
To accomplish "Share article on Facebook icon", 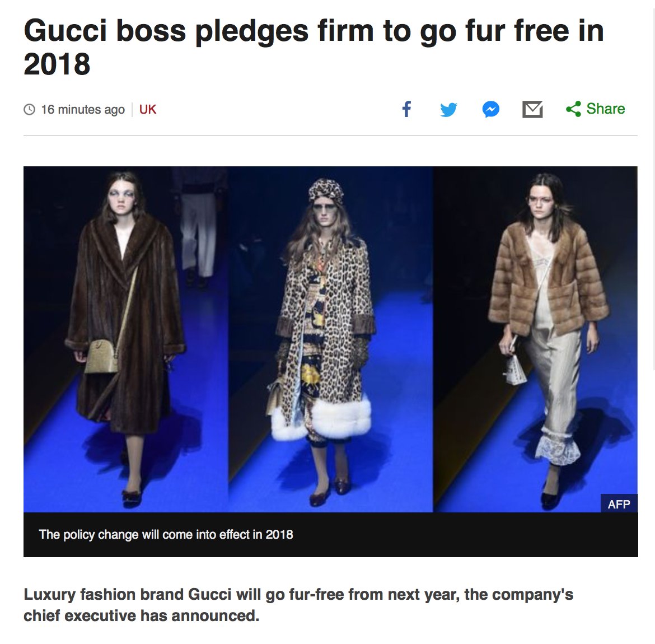I will (406, 109).
